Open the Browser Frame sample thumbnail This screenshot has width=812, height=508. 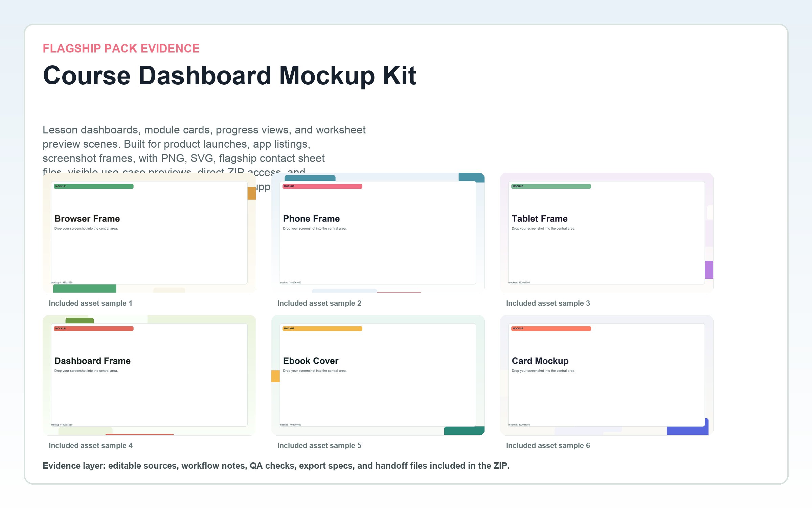(x=149, y=233)
